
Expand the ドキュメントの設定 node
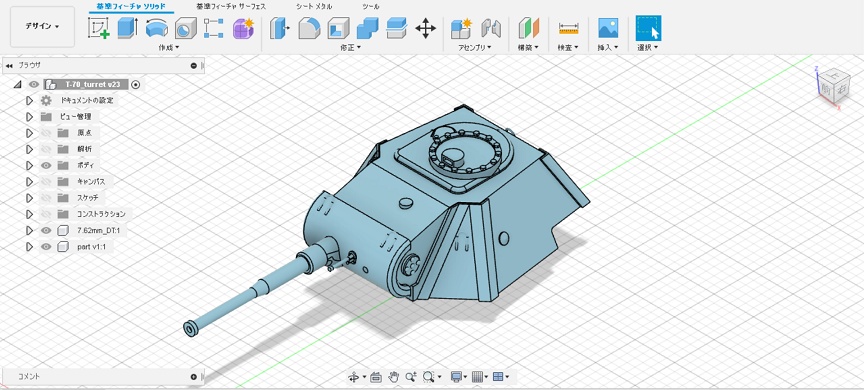30,100
